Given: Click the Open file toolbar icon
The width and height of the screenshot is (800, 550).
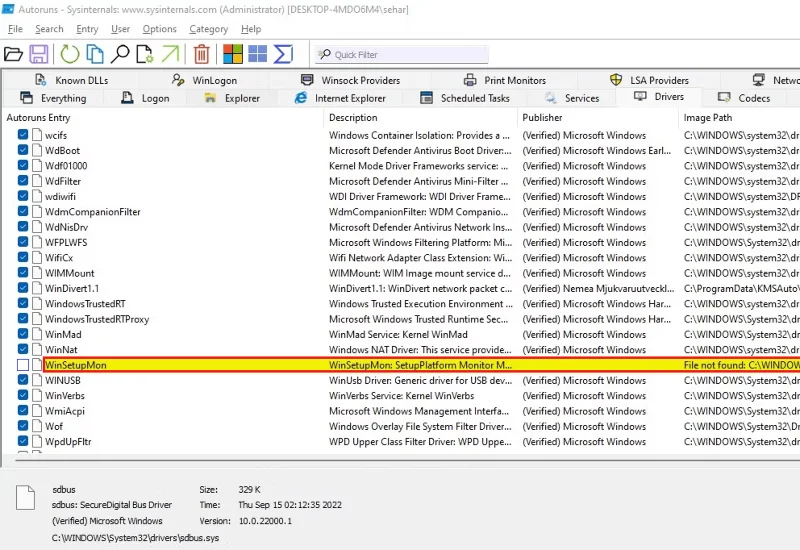Looking at the screenshot, I should 13,54.
